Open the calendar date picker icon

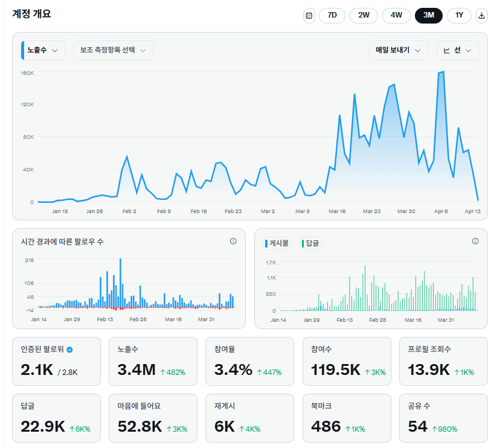pos(309,16)
